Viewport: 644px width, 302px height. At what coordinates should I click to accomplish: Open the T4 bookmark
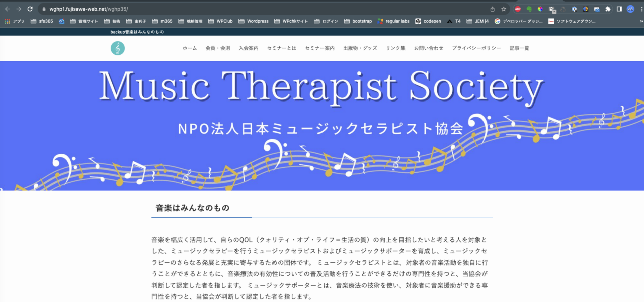point(453,21)
